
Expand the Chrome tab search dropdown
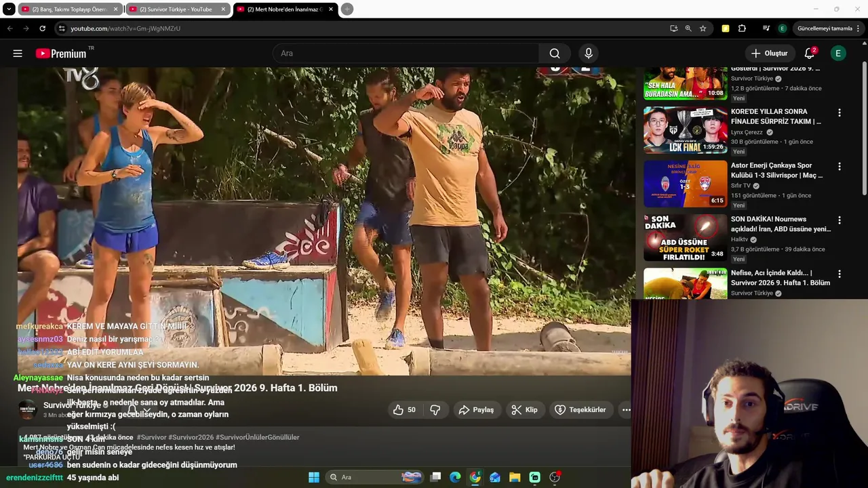(x=9, y=9)
